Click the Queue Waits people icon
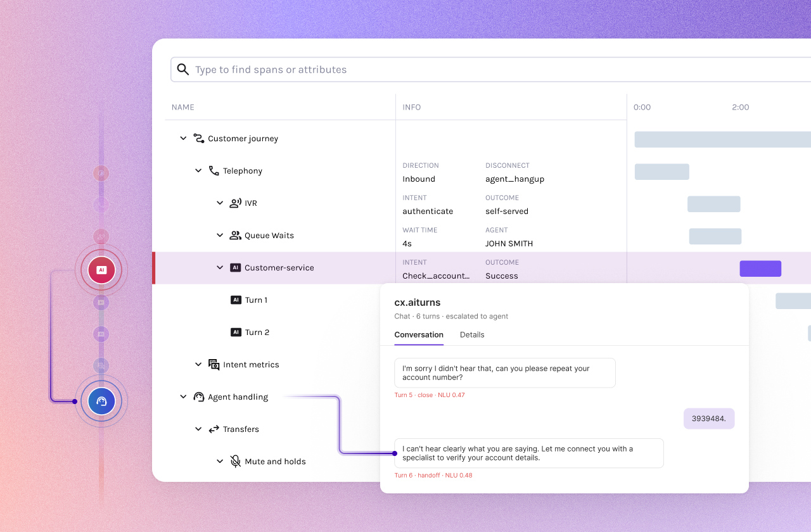811x532 pixels. 235,235
